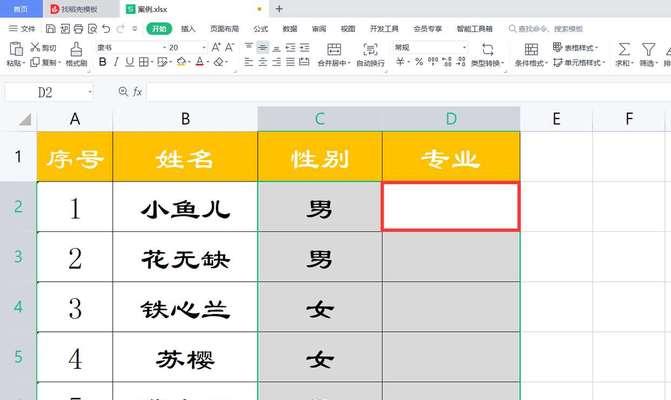This screenshot has height=400, width=671.
Task: Click Merge and Center icon
Action: 334,49
